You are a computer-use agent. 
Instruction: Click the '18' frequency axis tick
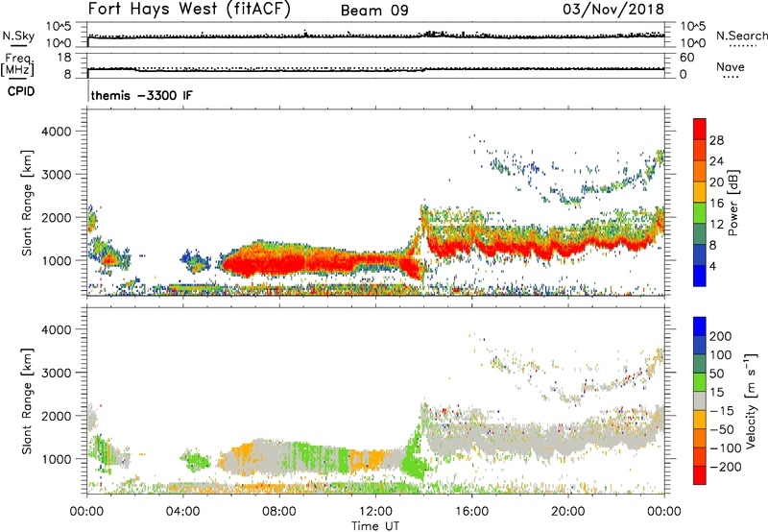[64, 58]
